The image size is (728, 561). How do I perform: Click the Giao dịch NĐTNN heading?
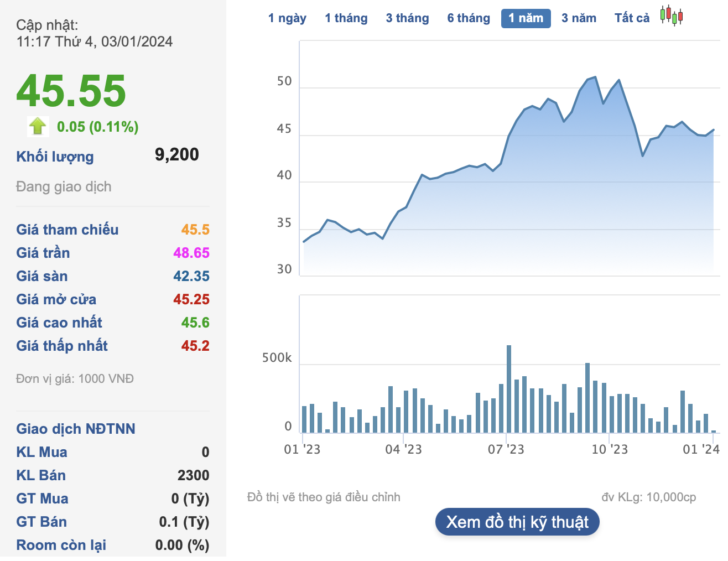point(76,429)
